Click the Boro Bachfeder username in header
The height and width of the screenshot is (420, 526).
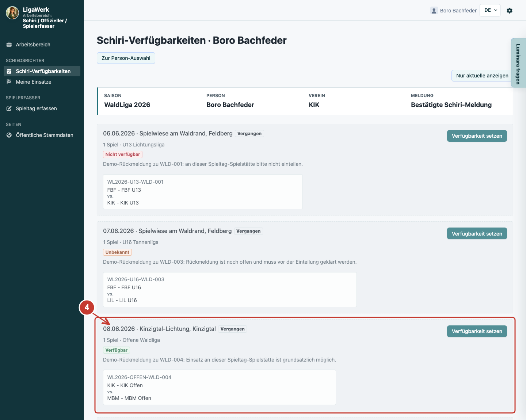coord(458,11)
